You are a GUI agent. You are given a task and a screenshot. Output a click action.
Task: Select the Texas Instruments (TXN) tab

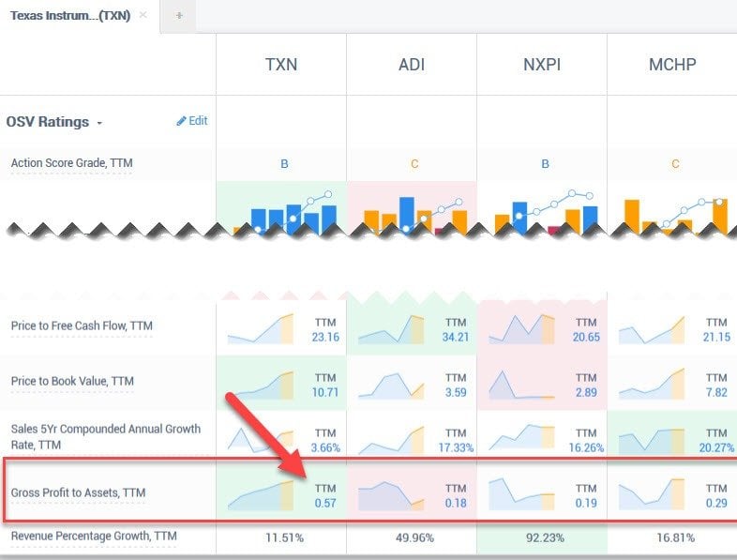point(69,16)
